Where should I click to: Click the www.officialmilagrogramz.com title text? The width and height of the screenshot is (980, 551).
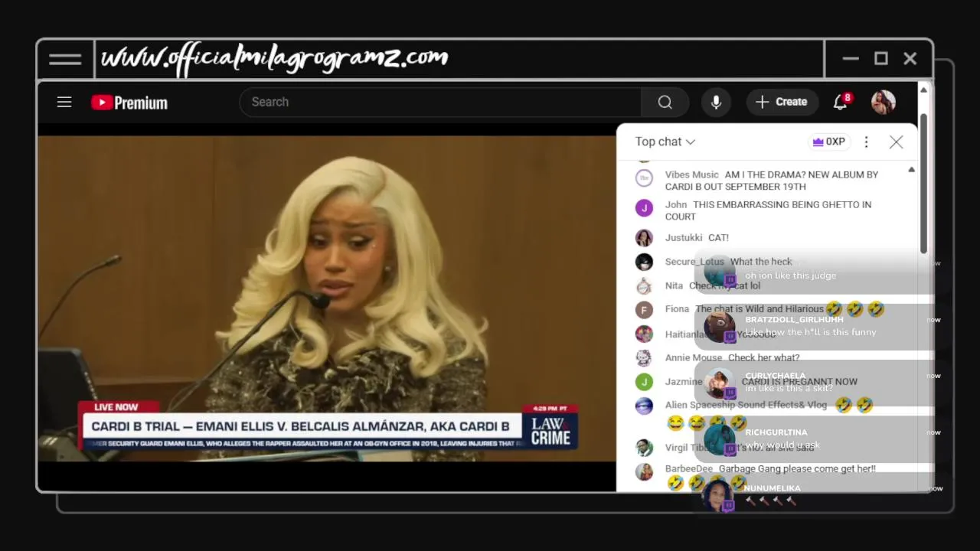pyautogui.click(x=275, y=59)
